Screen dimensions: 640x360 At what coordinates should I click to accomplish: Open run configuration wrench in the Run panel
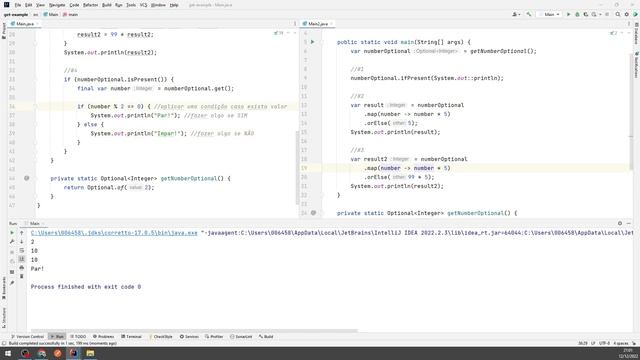[x=12, y=242]
